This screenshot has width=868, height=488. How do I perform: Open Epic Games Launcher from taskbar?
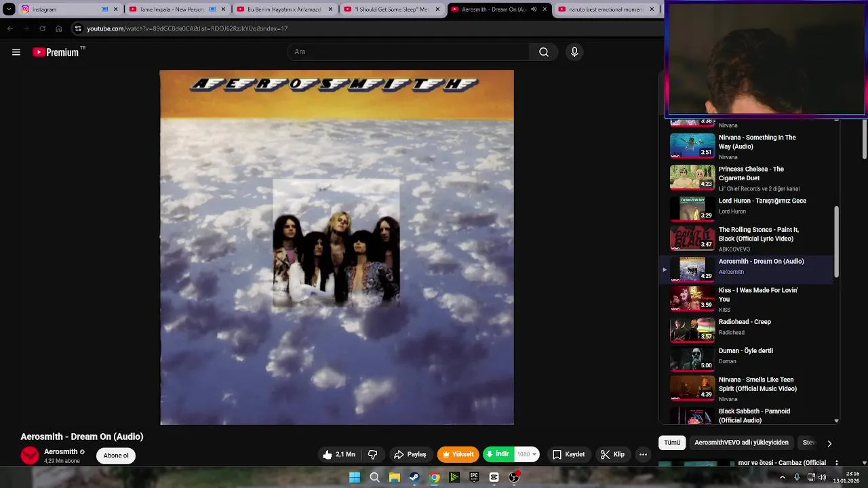[474, 477]
